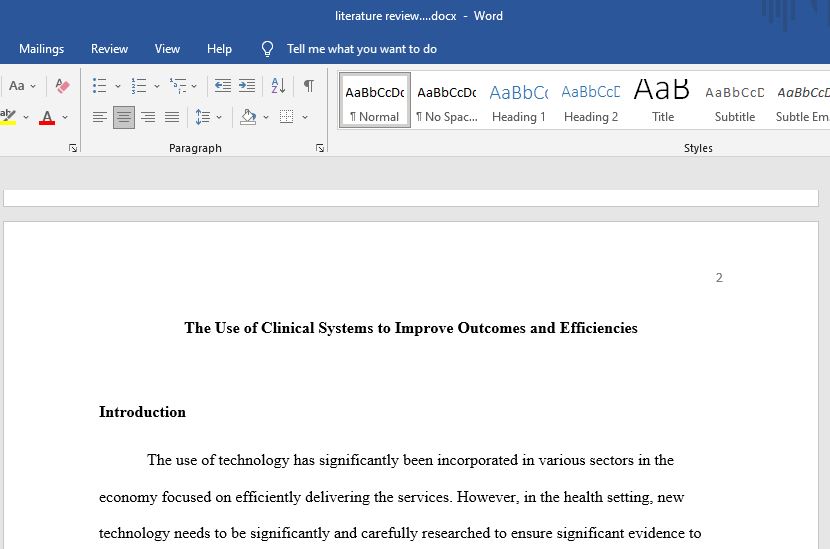Justify the paragraph text
Image resolution: width=830 pixels, height=549 pixels.
pyautogui.click(x=172, y=117)
